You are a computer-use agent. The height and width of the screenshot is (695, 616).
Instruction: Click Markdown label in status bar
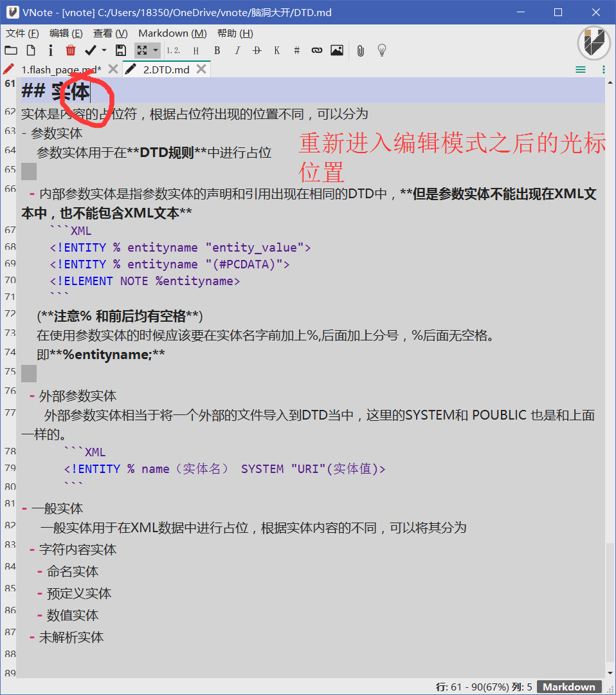[569, 687]
